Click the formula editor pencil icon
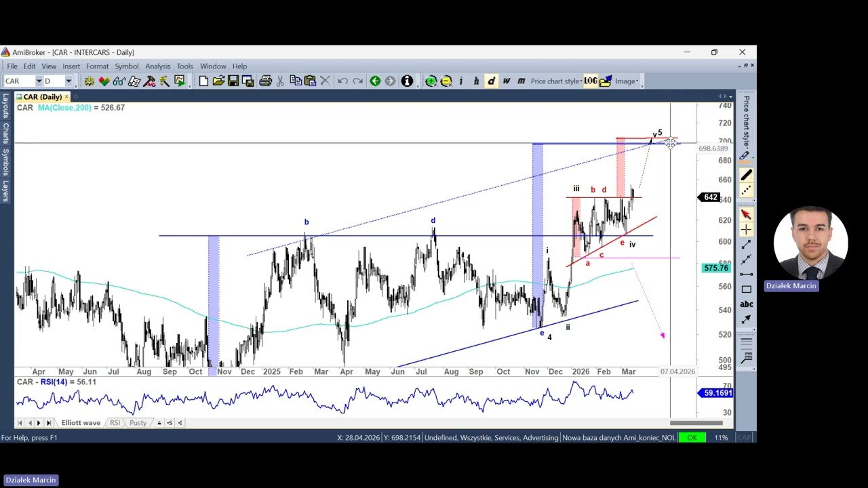The height and width of the screenshot is (488, 868). click(x=134, y=81)
